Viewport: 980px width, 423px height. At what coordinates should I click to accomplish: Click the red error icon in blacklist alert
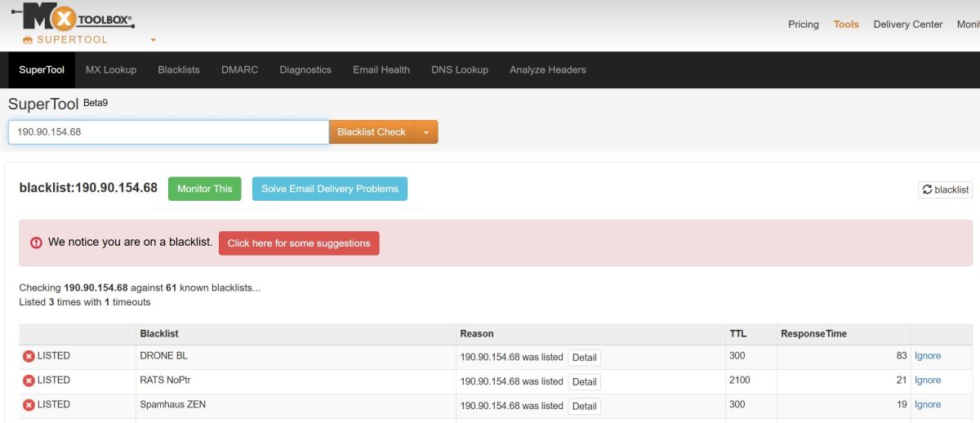pos(36,243)
